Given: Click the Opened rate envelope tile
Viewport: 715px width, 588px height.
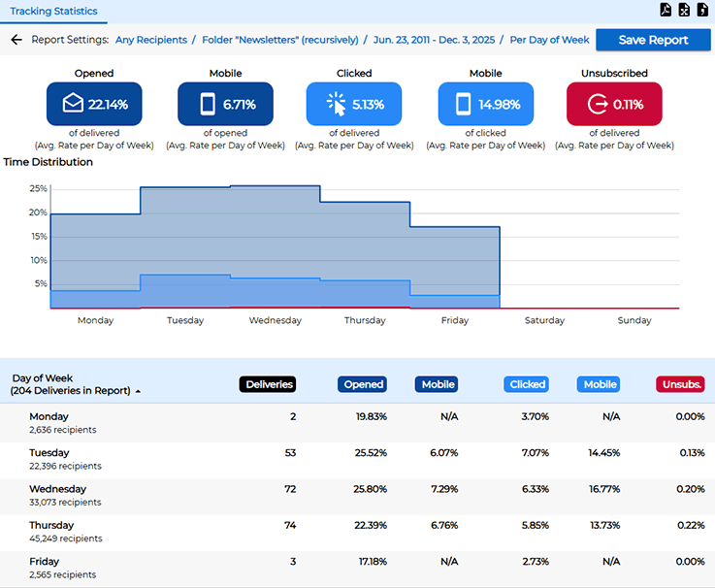Looking at the screenshot, I should tap(94, 104).
